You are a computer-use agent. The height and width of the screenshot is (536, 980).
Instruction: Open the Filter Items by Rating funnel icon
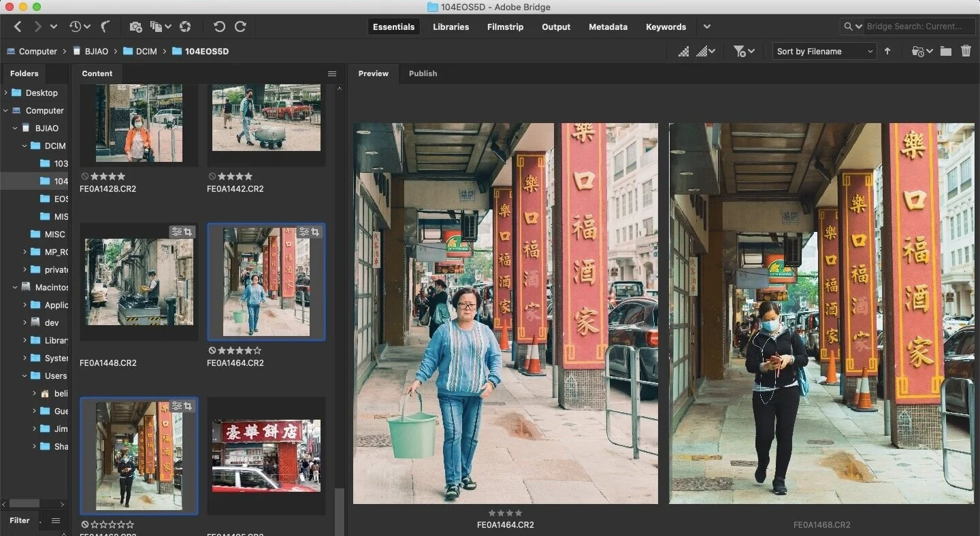(740, 50)
